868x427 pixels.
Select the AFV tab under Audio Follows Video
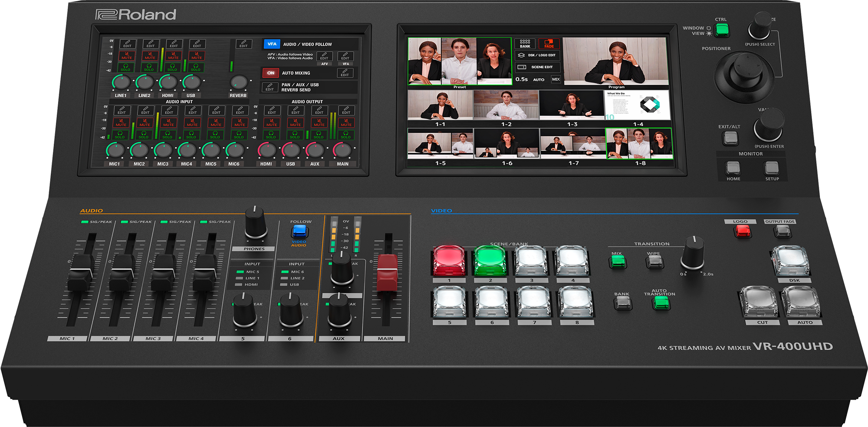(x=324, y=64)
